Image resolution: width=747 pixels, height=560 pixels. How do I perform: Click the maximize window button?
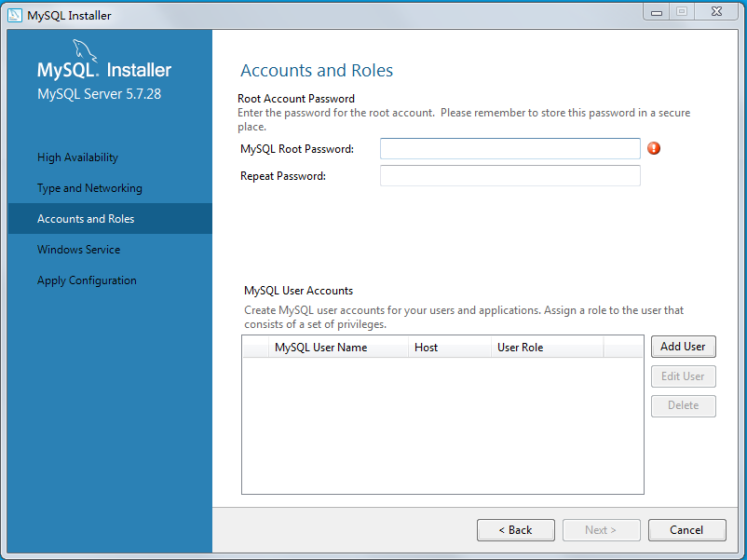682,12
